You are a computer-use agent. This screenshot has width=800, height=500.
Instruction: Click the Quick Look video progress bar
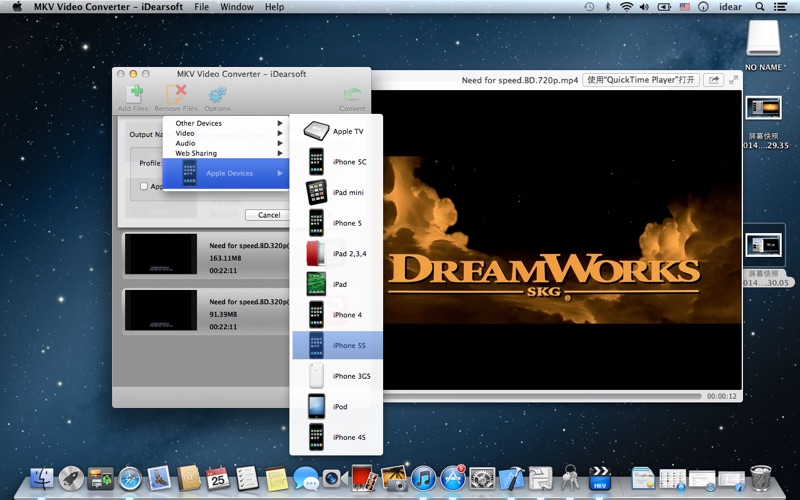click(543, 396)
